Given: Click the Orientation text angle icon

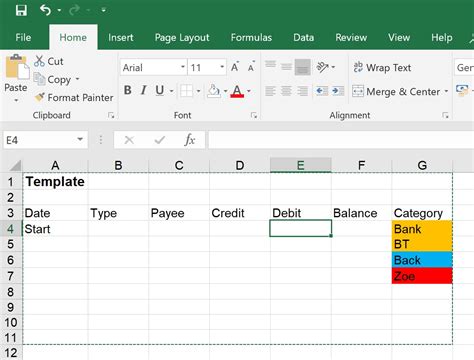Looking at the screenshot, I should click(322, 67).
